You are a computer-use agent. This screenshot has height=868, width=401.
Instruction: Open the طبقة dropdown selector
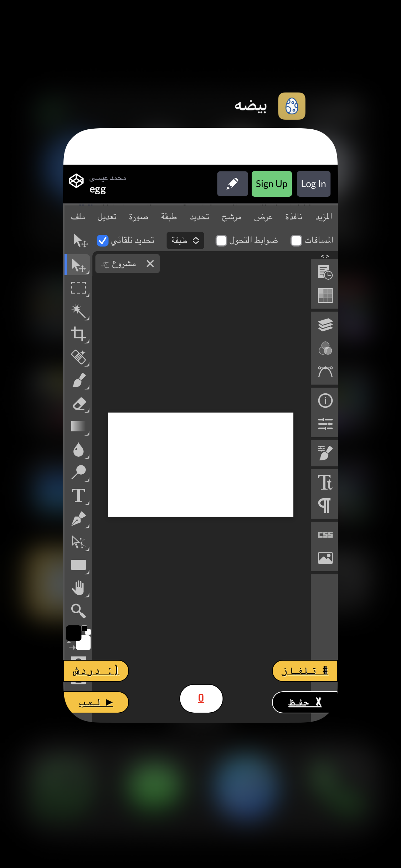[185, 241]
